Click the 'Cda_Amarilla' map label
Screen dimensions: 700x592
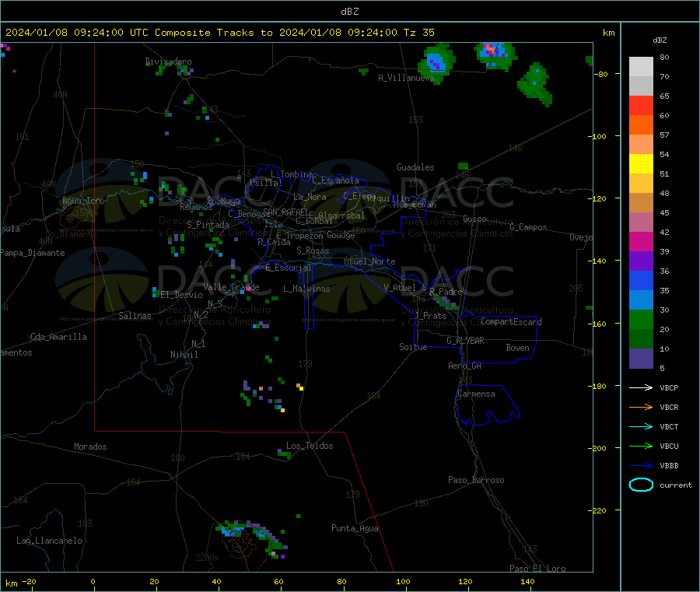[58, 337]
